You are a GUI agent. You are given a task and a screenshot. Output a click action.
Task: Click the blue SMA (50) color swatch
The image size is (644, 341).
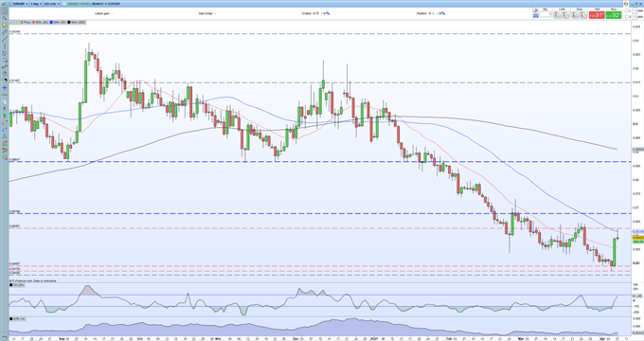(x=51, y=22)
